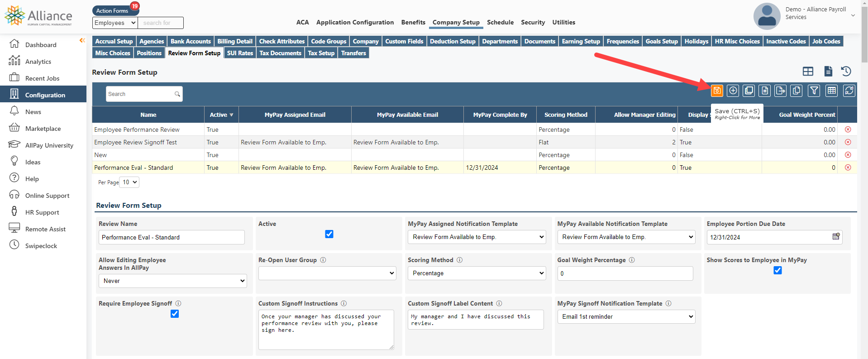This screenshot has height=359, width=868.
Task: Show info for MyPay Signoff Notification Template
Action: [x=668, y=303]
